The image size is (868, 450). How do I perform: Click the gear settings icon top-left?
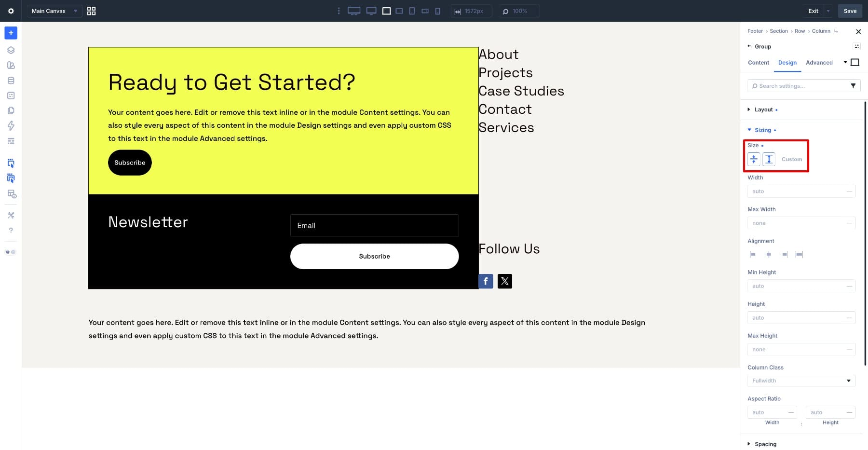11,11
